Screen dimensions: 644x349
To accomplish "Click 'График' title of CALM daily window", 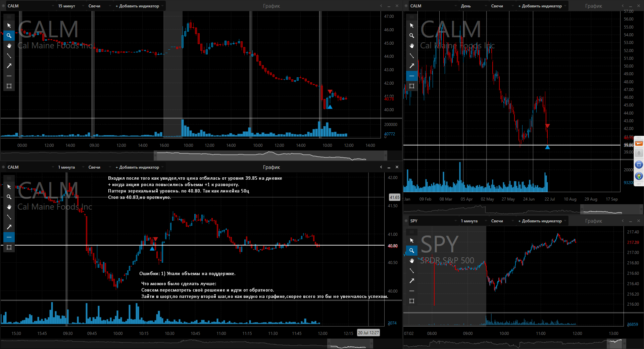I will click(x=593, y=6).
